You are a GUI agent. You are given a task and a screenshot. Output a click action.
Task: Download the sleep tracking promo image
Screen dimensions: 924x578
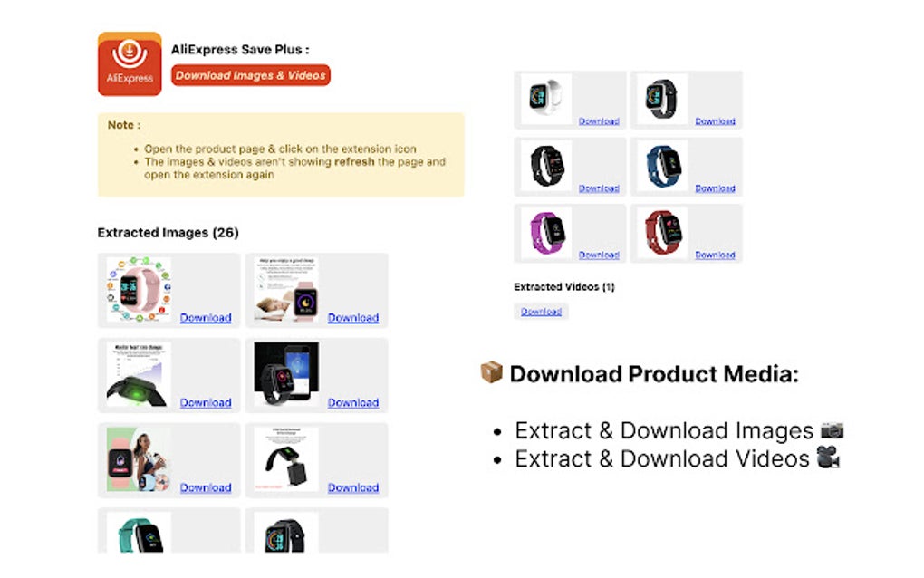coord(352,317)
